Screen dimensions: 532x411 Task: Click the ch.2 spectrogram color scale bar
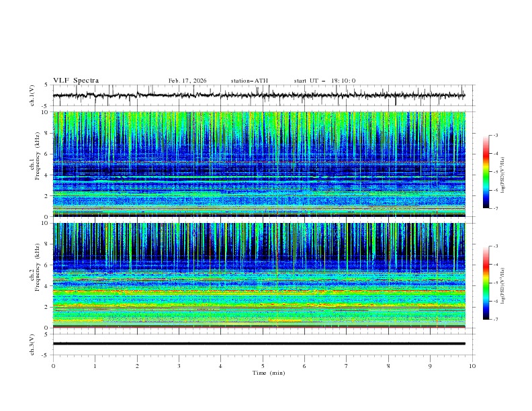[x=486, y=283]
